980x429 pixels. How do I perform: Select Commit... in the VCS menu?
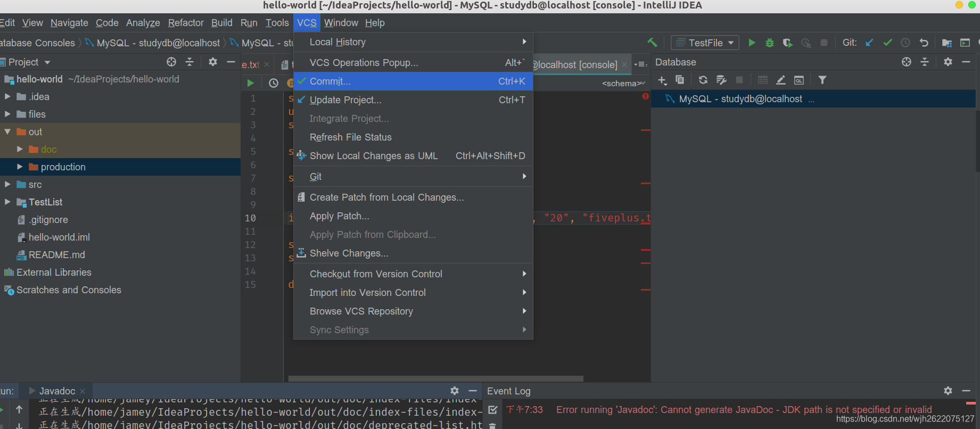coord(413,81)
